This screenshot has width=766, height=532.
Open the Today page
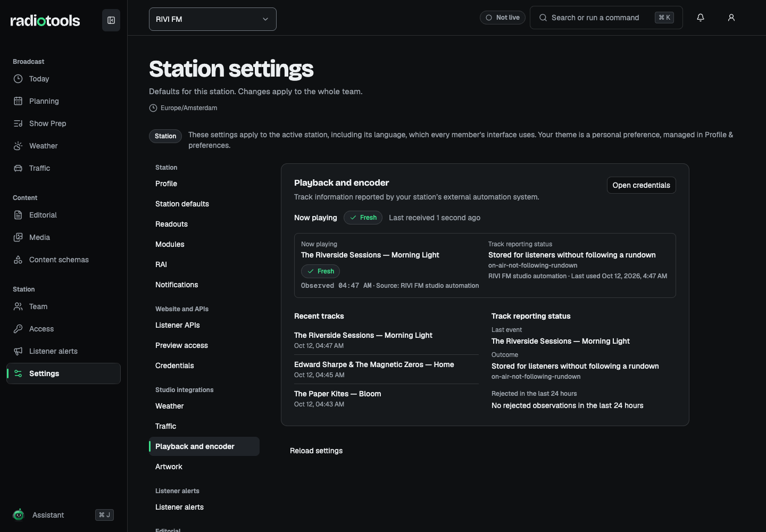[x=64, y=79]
